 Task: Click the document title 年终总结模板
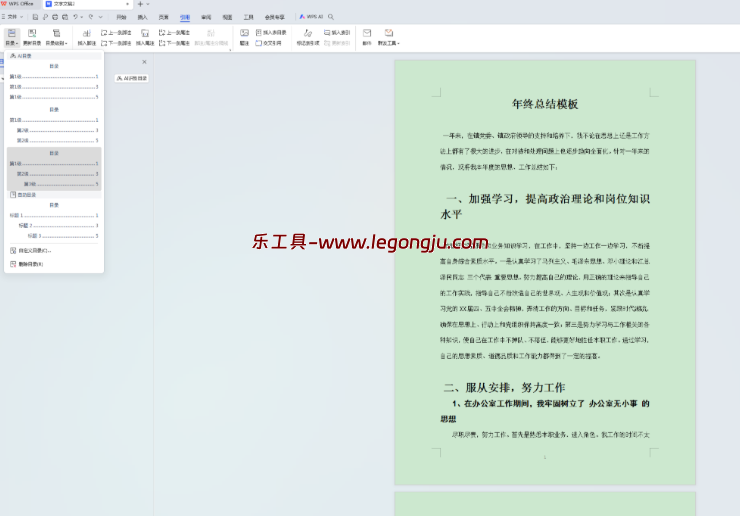545,104
